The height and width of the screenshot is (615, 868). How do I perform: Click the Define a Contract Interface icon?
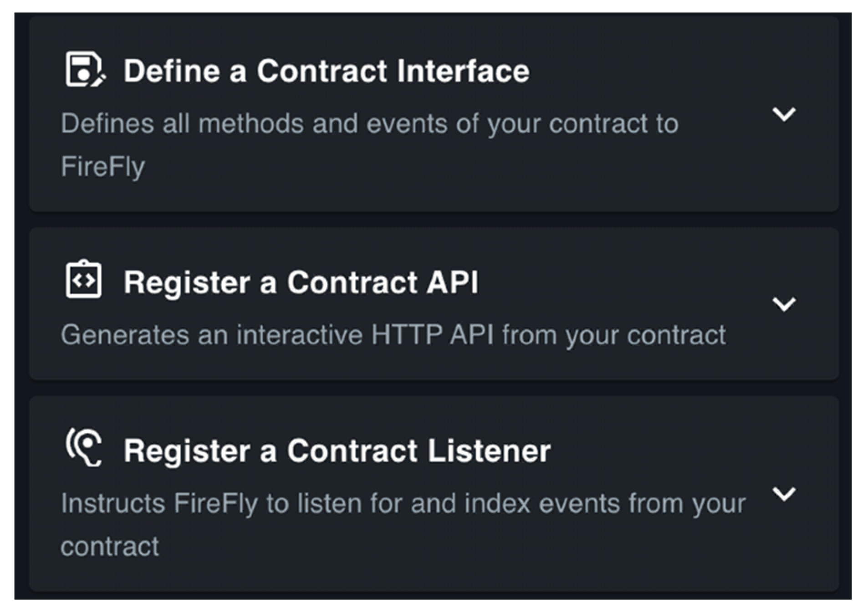pos(84,70)
